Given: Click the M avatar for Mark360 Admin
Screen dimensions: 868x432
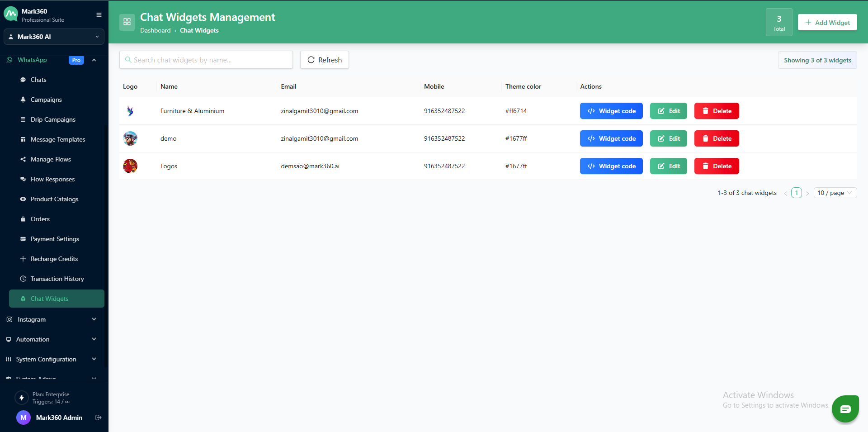Looking at the screenshot, I should tap(24, 418).
